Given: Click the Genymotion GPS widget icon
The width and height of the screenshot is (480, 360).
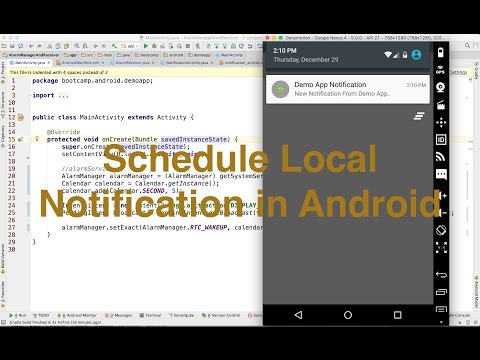Looking at the screenshot, I should [441, 69].
